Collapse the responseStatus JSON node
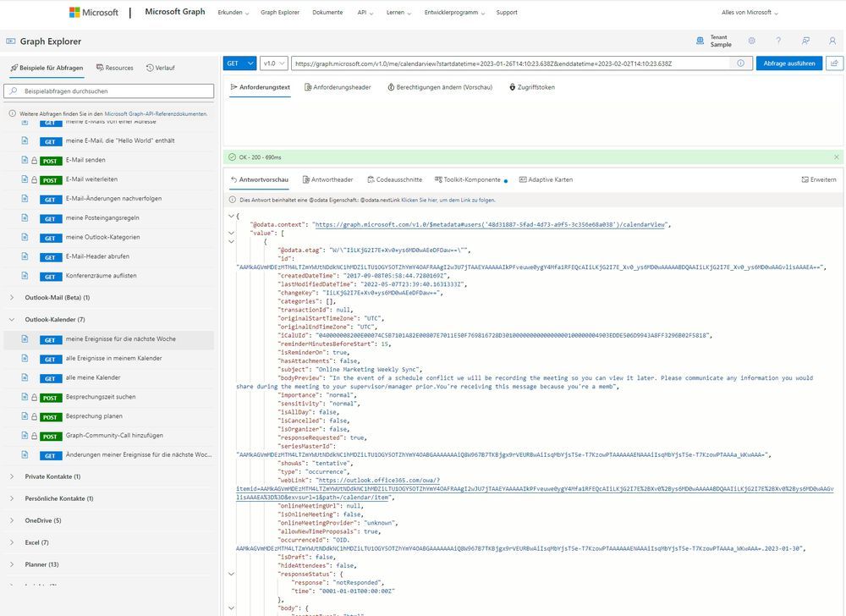The height and width of the screenshot is (616, 846). [231, 574]
